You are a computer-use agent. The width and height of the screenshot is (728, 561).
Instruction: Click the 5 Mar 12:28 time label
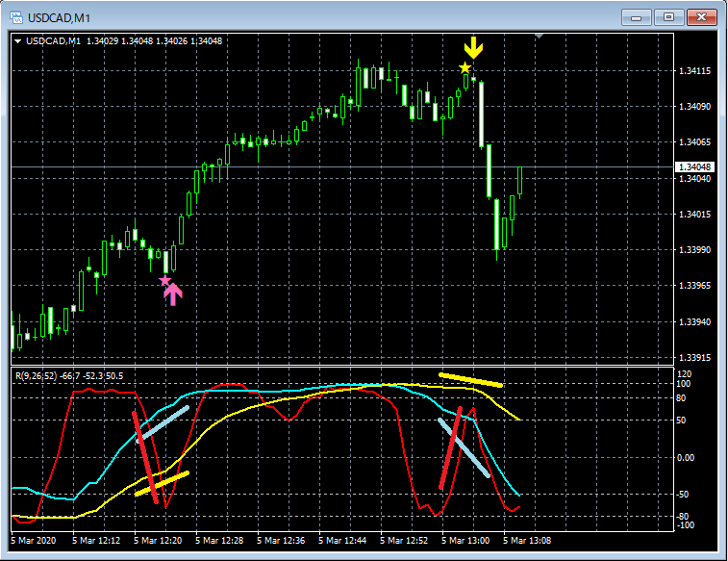coord(219,541)
